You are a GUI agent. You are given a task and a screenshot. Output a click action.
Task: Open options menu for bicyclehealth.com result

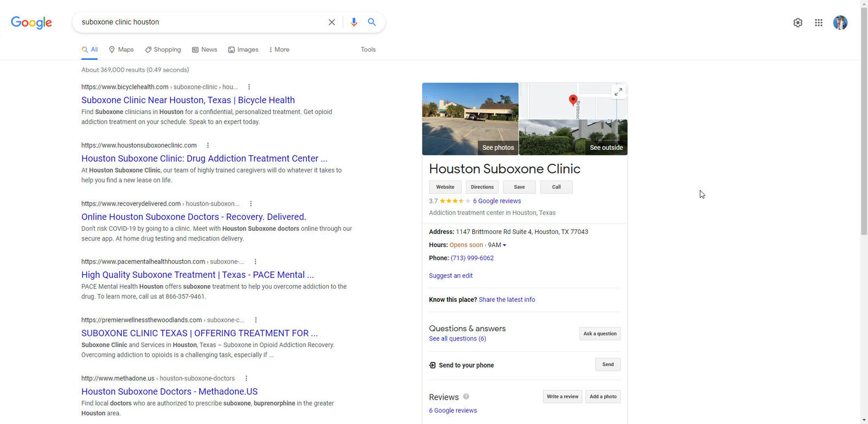[x=249, y=87]
